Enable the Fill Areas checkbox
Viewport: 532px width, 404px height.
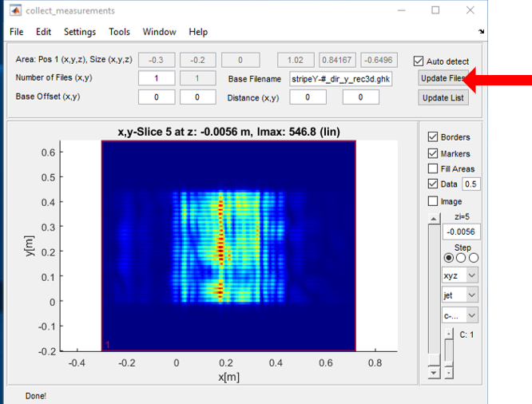(x=433, y=168)
